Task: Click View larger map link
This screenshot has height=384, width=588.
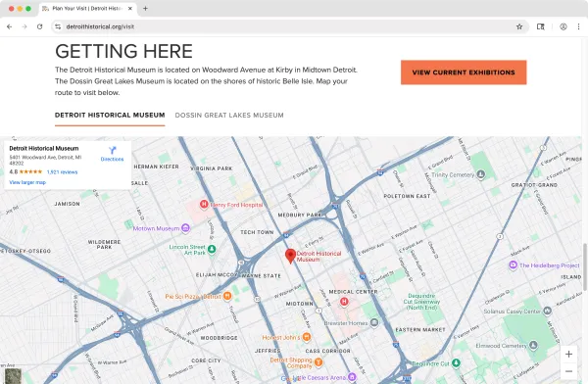Action: (27, 182)
